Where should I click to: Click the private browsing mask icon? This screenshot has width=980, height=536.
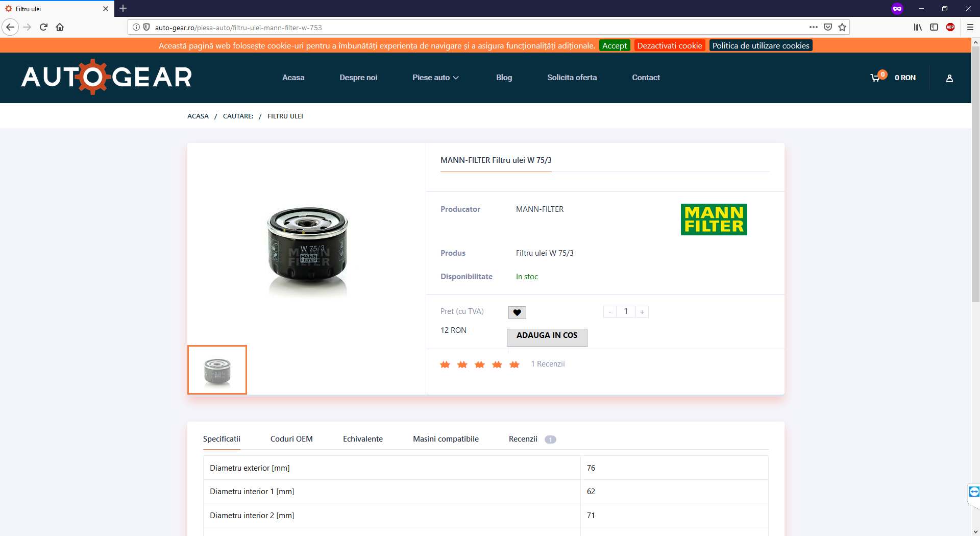(x=897, y=9)
